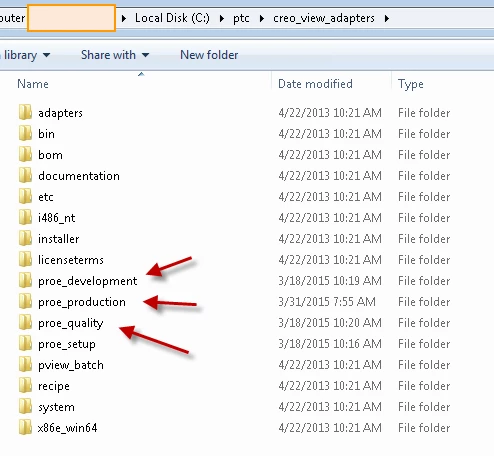Click creo_view_adapters breadcrumb segment

324,18
